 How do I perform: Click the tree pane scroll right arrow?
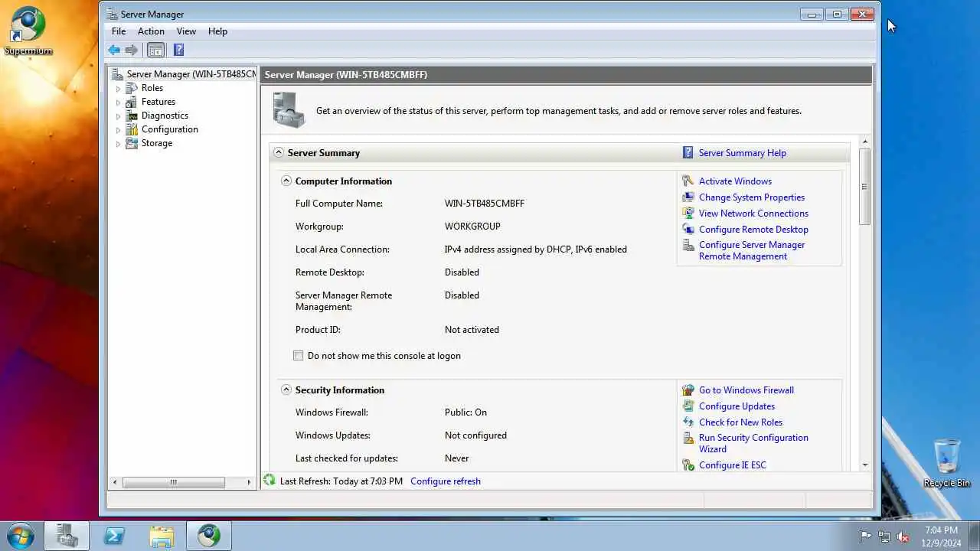[248, 482]
